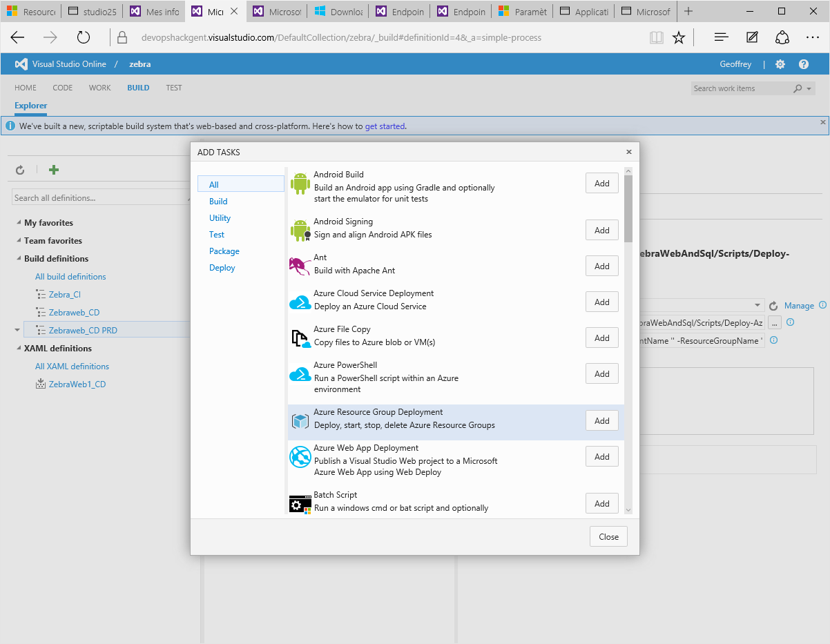Open the help question mark icon
Viewport: 830px width, 644px height.
tap(804, 64)
